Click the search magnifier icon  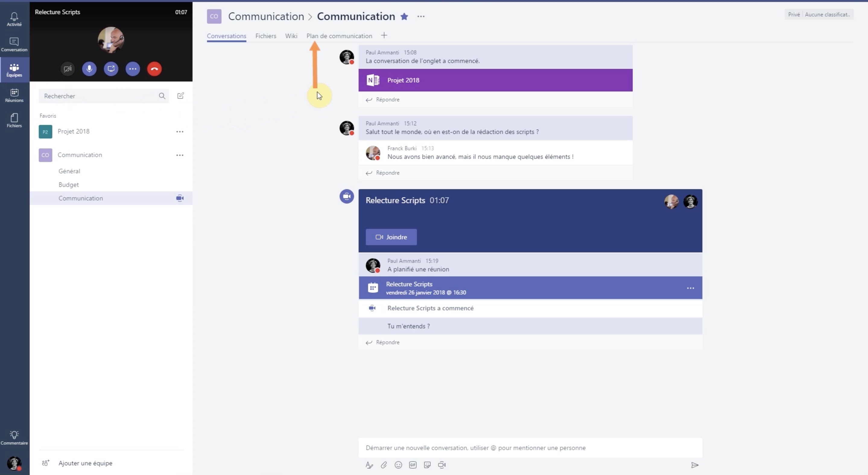tap(162, 96)
